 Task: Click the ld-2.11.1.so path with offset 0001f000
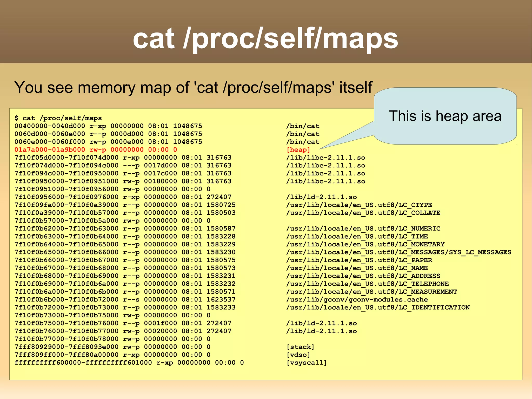click(322, 323)
